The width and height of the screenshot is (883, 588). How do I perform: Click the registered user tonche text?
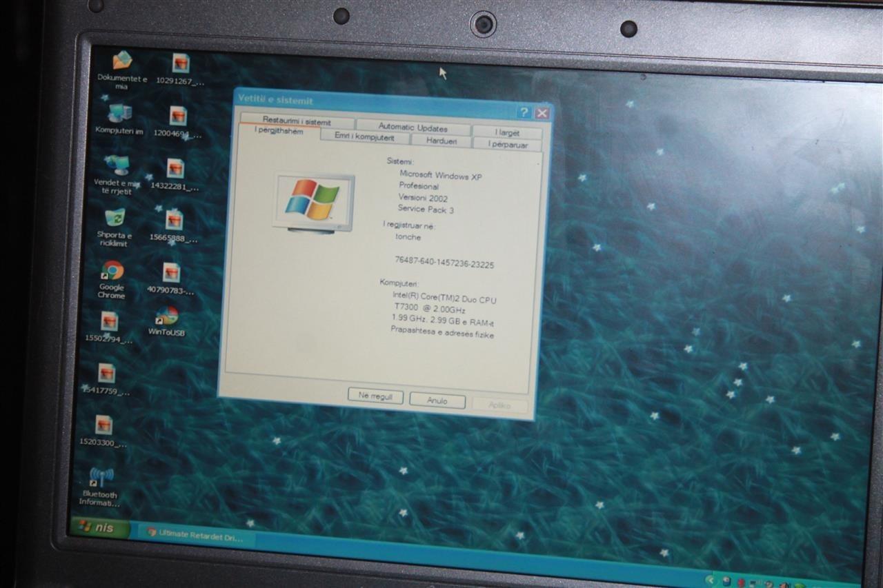pyautogui.click(x=408, y=236)
